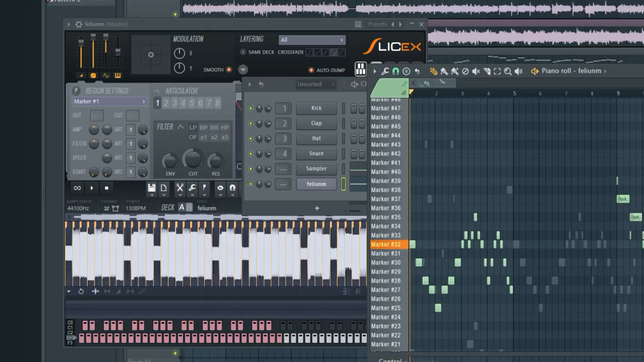Switch to deck B
Image resolution: width=644 pixels, height=362 pixels.
point(189,208)
